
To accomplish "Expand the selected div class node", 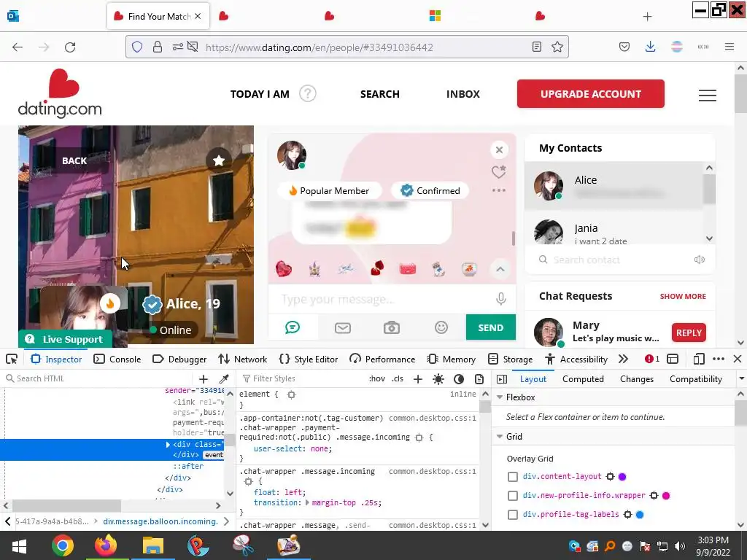I will (x=168, y=444).
